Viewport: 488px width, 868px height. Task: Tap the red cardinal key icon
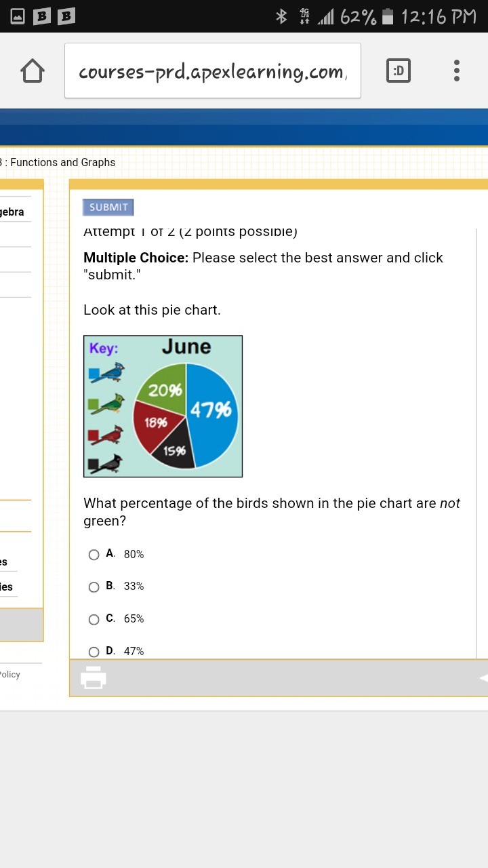point(107,434)
